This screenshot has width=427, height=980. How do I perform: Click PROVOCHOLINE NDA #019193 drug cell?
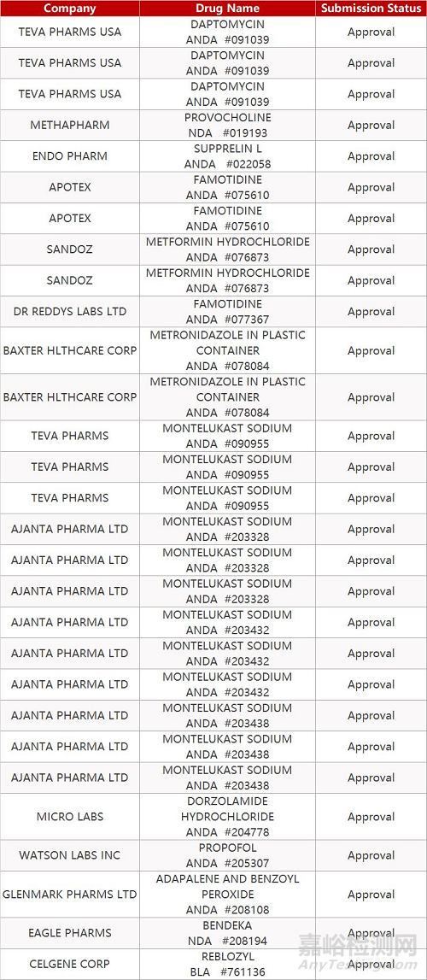click(227, 125)
